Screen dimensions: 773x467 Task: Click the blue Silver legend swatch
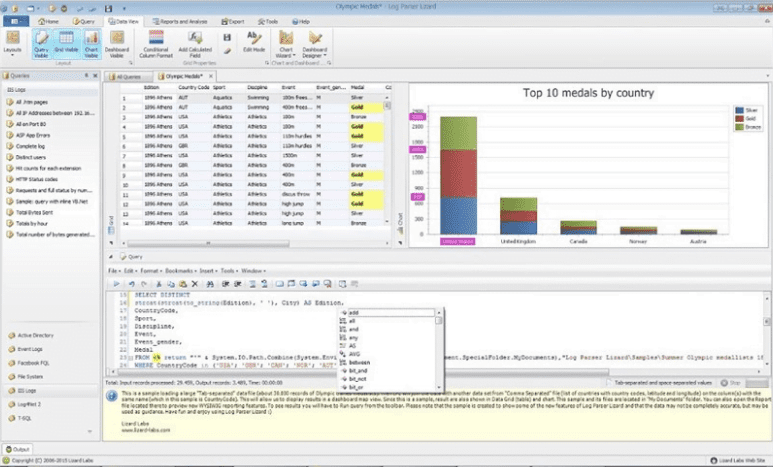tap(739, 110)
